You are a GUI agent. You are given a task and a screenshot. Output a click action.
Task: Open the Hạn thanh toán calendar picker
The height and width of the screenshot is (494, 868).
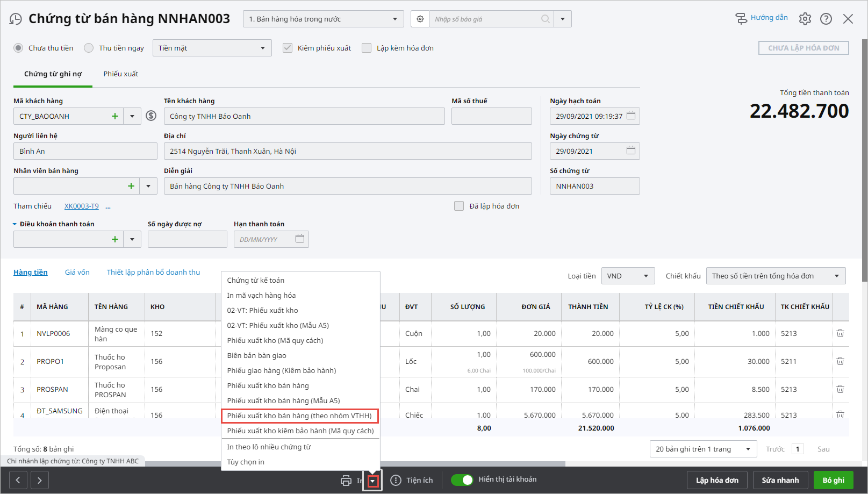300,239
